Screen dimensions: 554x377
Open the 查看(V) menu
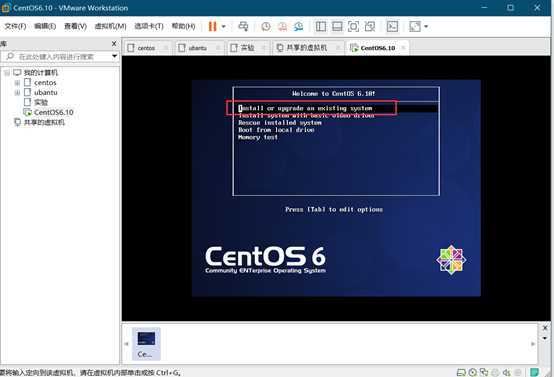coord(75,26)
